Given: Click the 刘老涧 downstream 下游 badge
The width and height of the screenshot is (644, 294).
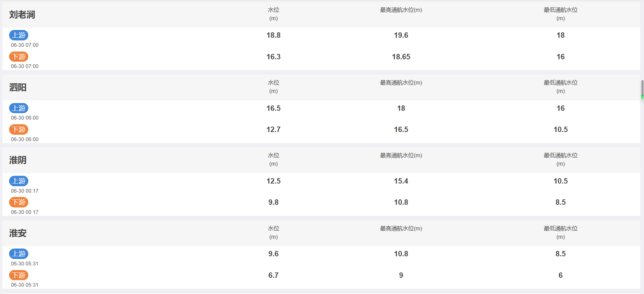Looking at the screenshot, I should pos(19,57).
